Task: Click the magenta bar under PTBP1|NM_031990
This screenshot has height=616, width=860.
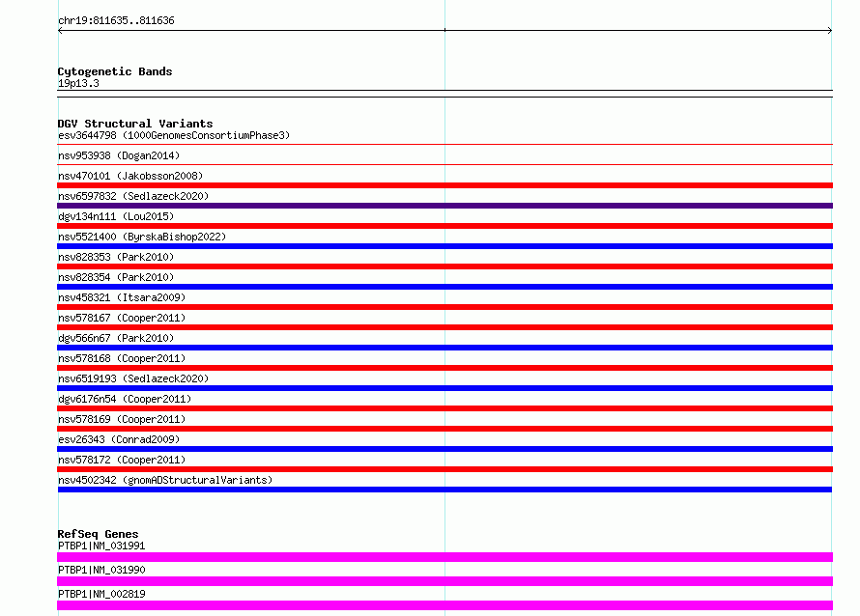Action: (x=444, y=581)
